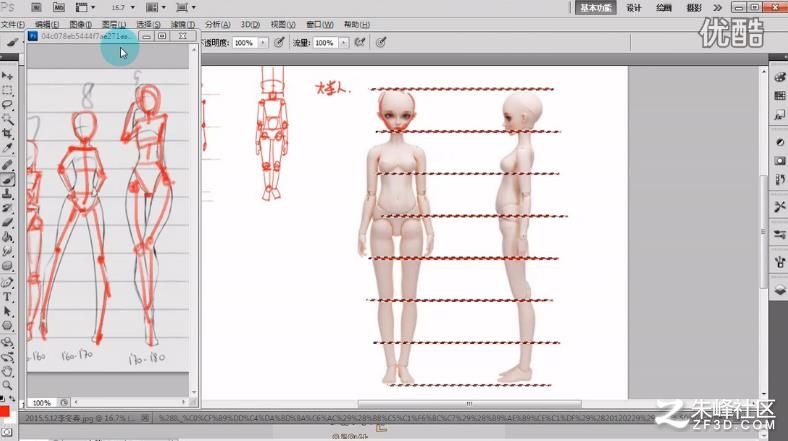The width and height of the screenshot is (788, 441).
Task: Click the background color swatch
Action: pos(11,418)
